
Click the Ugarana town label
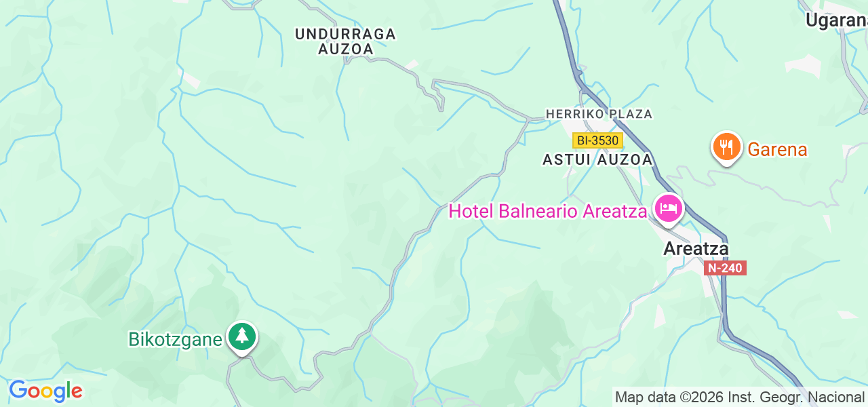point(836,21)
